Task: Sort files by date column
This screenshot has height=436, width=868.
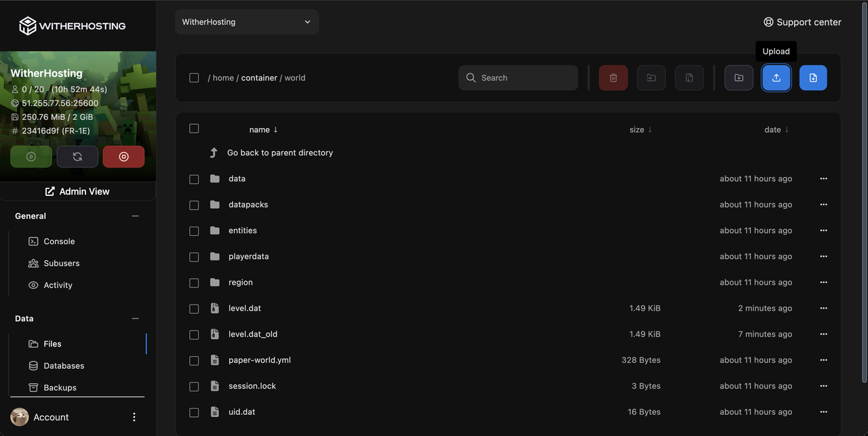Action: pyautogui.click(x=776, y=130)
